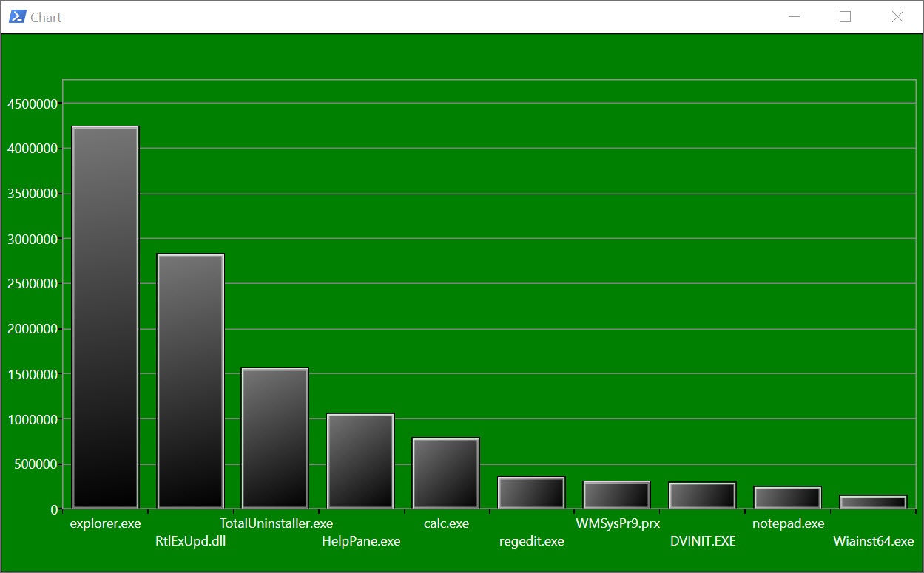Click the 500000 y-axis value
This screenshot has height=573, width=924.
pyautogui.click(x=36, y=464)
